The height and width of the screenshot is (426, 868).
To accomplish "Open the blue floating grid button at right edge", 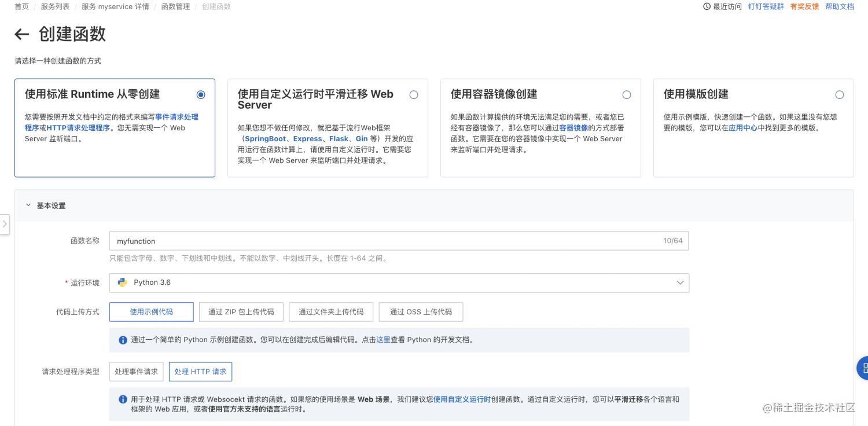I will 863,368.
